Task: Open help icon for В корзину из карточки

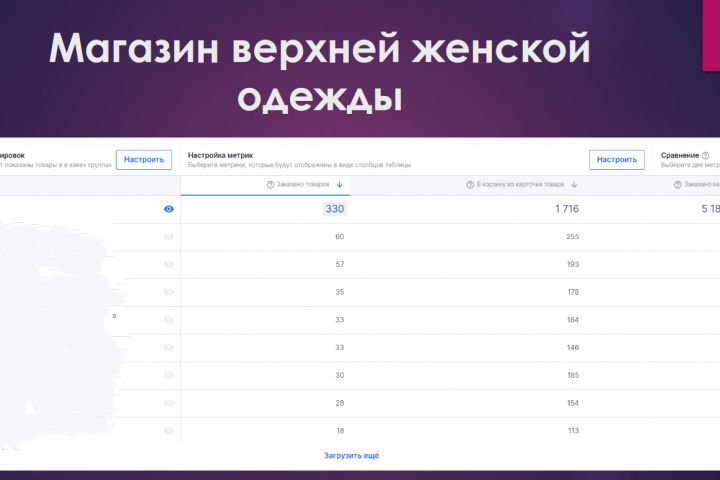Action: [470, 185]
